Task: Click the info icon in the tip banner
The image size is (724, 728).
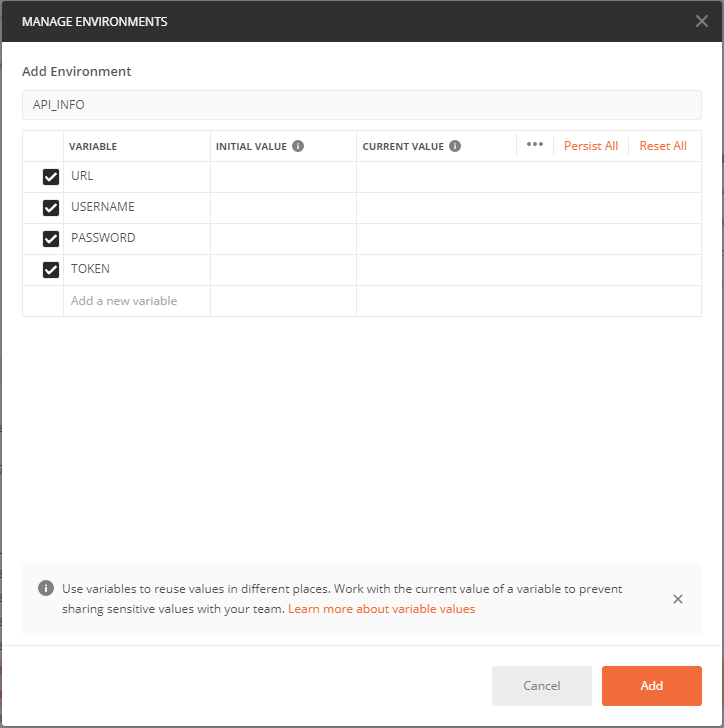Action: 46,588
